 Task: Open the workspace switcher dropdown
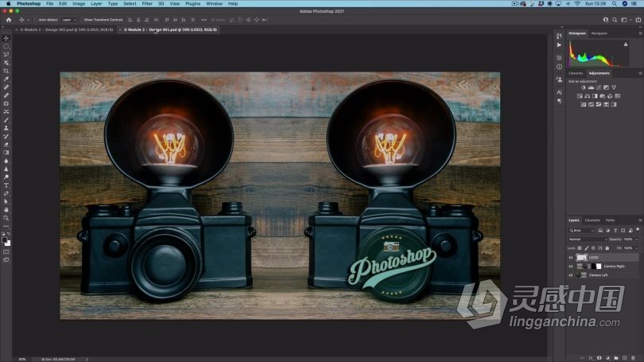click(x=626, y=20)
